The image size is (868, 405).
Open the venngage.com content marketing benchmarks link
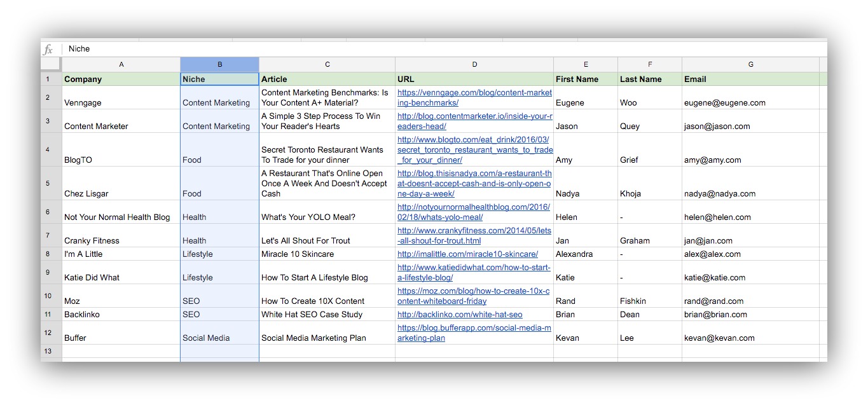pyautogui.click(x=474, y=98)
